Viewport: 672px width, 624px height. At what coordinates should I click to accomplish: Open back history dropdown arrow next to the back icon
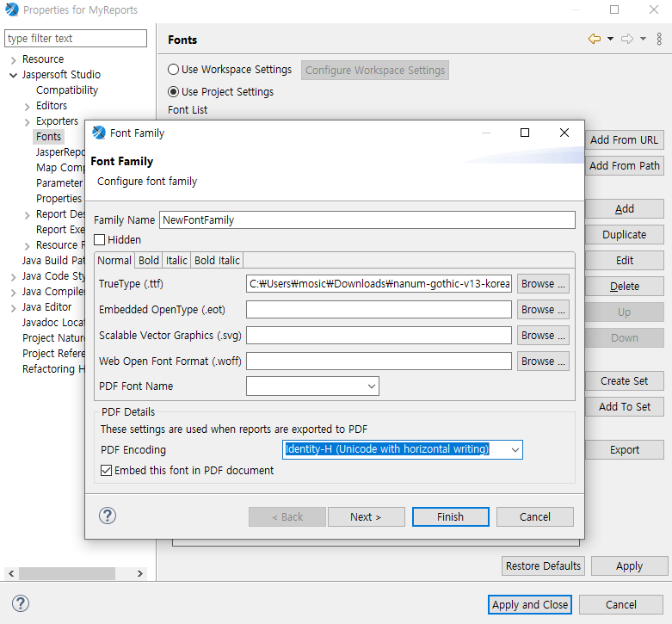coord(610,39)
